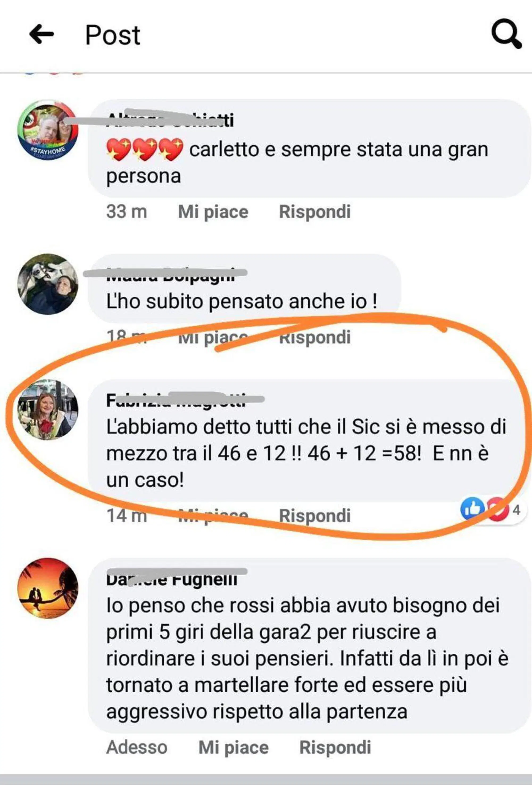The height and width of the screenshot is (785, 532).
Task: View the reaction count of 4
Action: coord(517,510)
